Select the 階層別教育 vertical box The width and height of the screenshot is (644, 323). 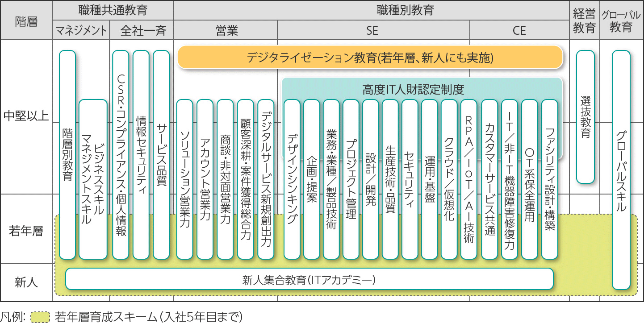(x=67, y=155)
